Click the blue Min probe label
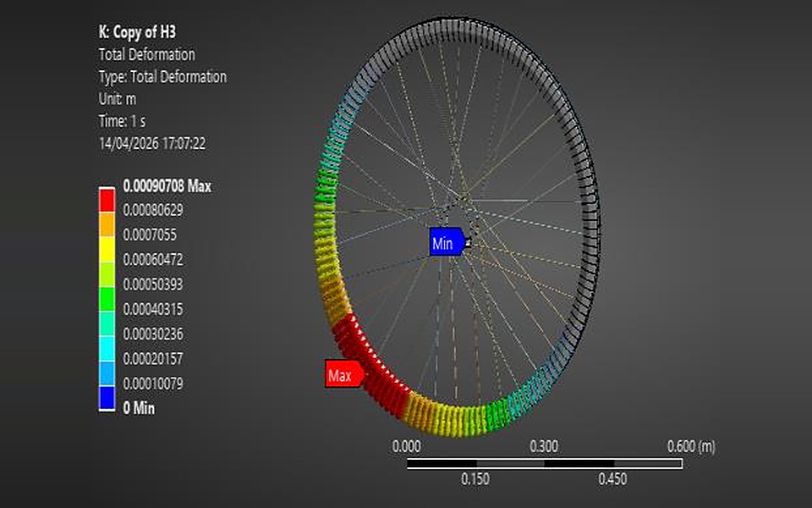 coord(447,241)
